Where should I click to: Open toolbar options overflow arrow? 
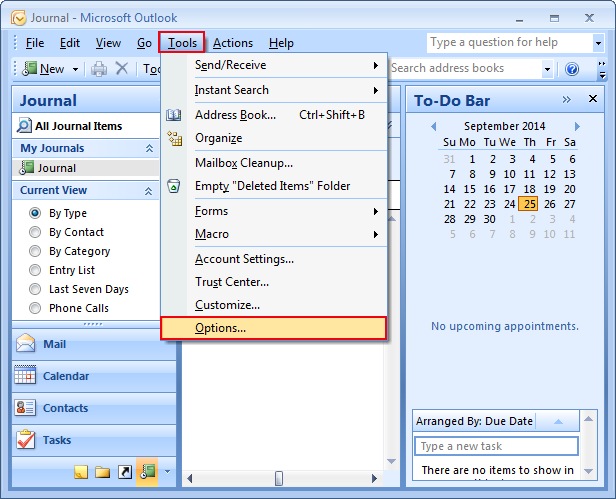[x=602, y=70]
